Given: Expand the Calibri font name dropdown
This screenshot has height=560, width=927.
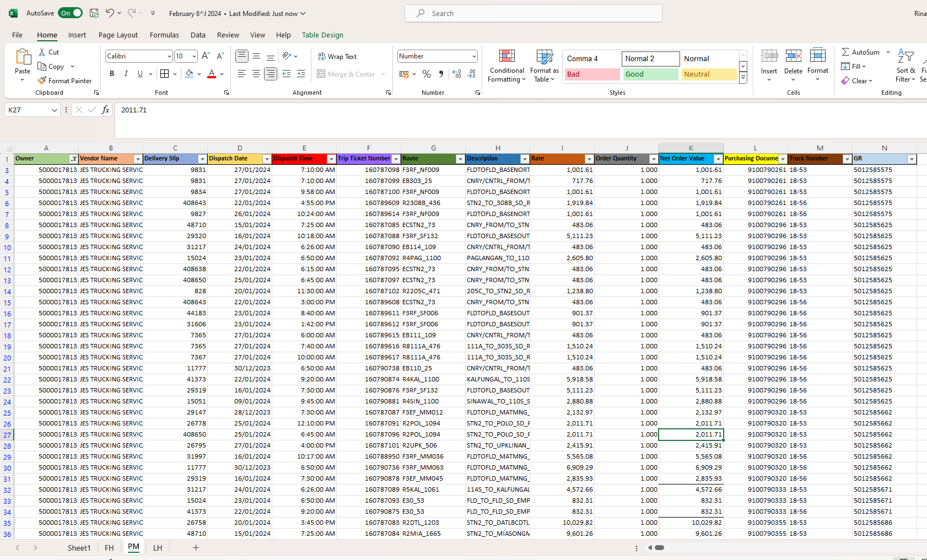Looking at the screenshot, I should [169, 56].
